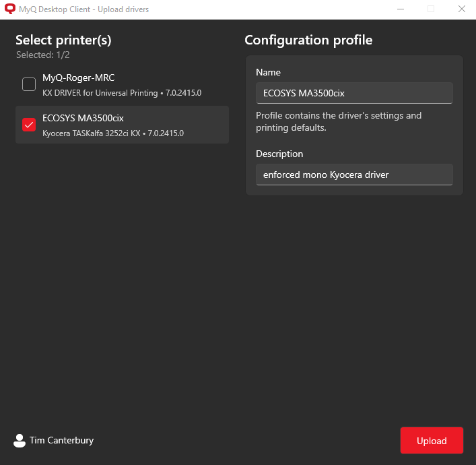Focus the Description input field

click(x=354, y=175)
